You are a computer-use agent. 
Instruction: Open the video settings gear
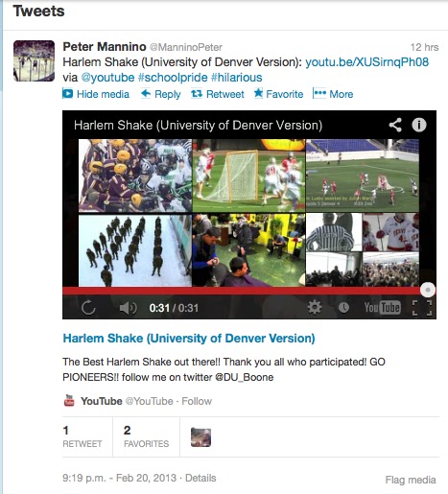click(x=315, y=308)
